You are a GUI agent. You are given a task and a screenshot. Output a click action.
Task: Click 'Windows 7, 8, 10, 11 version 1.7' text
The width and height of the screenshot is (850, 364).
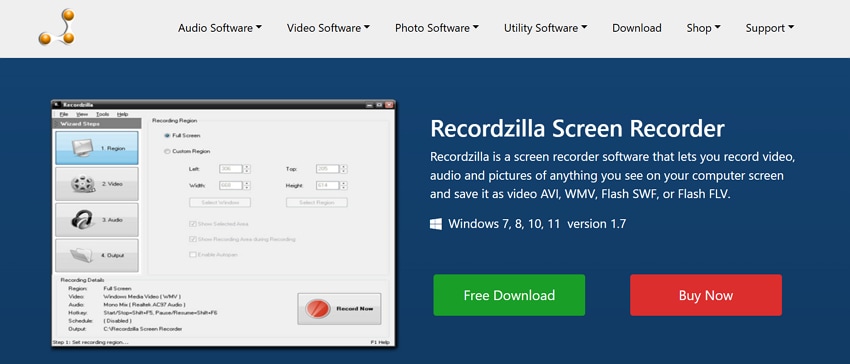click(x=537, y=224)
